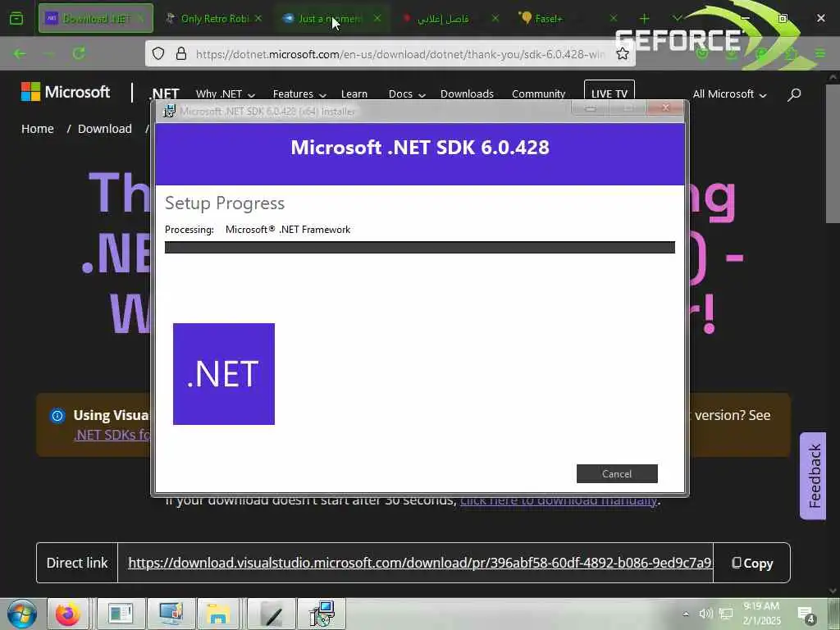Open the Learn nav item

[354, 94]
